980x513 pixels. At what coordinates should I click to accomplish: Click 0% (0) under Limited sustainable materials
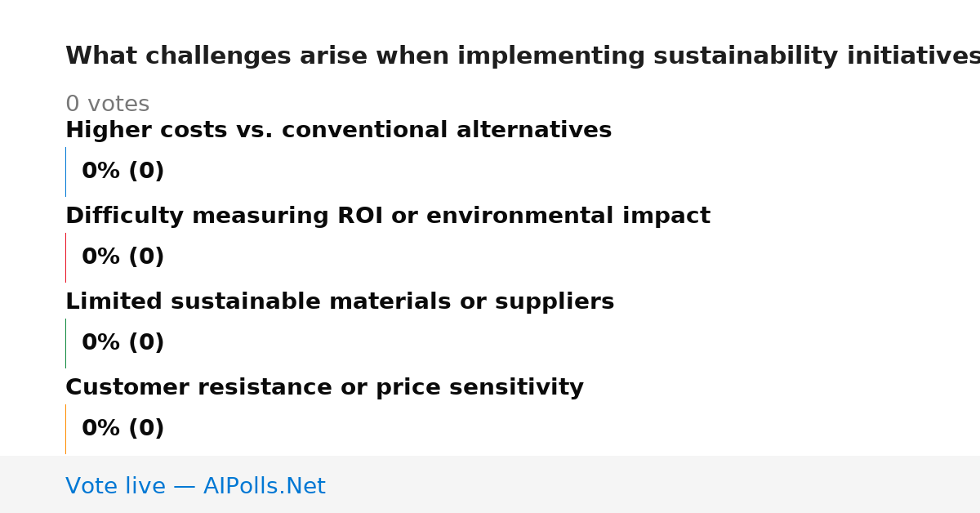(122, 343)
